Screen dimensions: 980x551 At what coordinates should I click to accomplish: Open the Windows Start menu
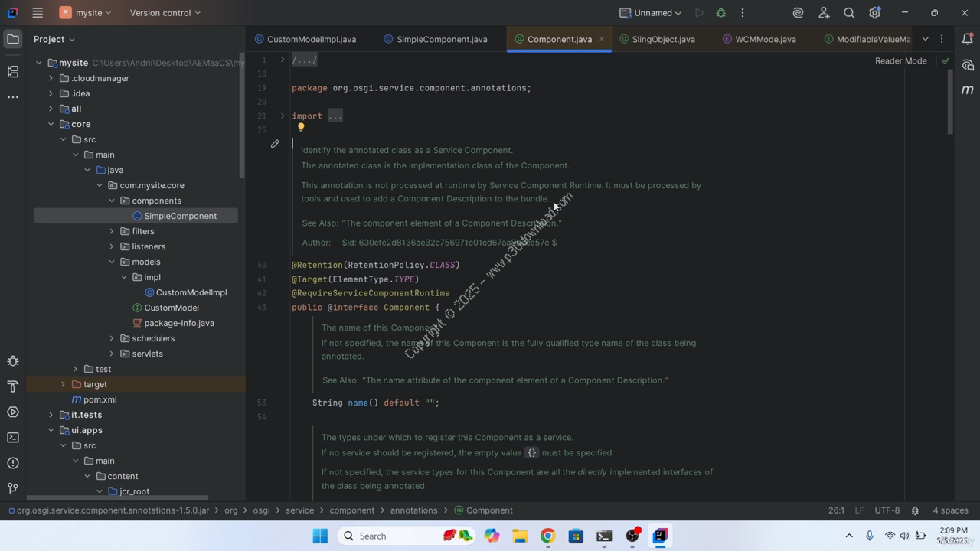[x=320, y=536]
